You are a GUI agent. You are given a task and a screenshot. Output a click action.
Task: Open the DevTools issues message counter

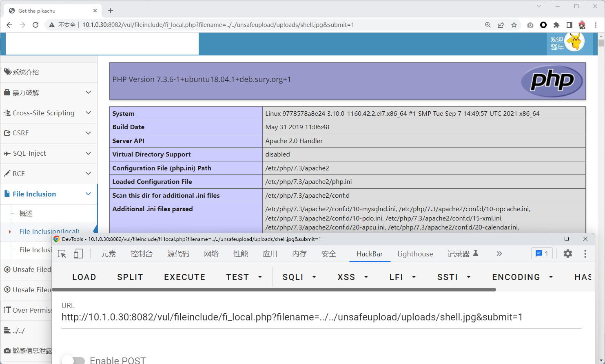[x=542, y=254]
